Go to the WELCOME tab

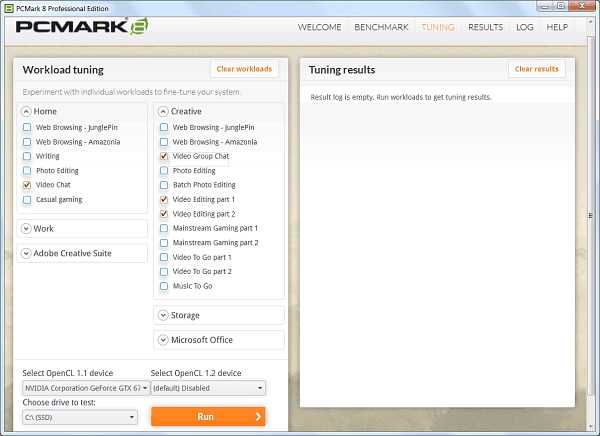coord(320,27)
